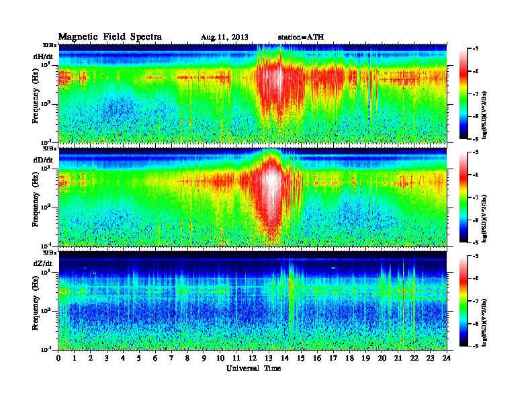This screenshot has height=411, width=532.
Task: Click the "-5" value on dH/dt colorbar
Action: pos(476,49)
